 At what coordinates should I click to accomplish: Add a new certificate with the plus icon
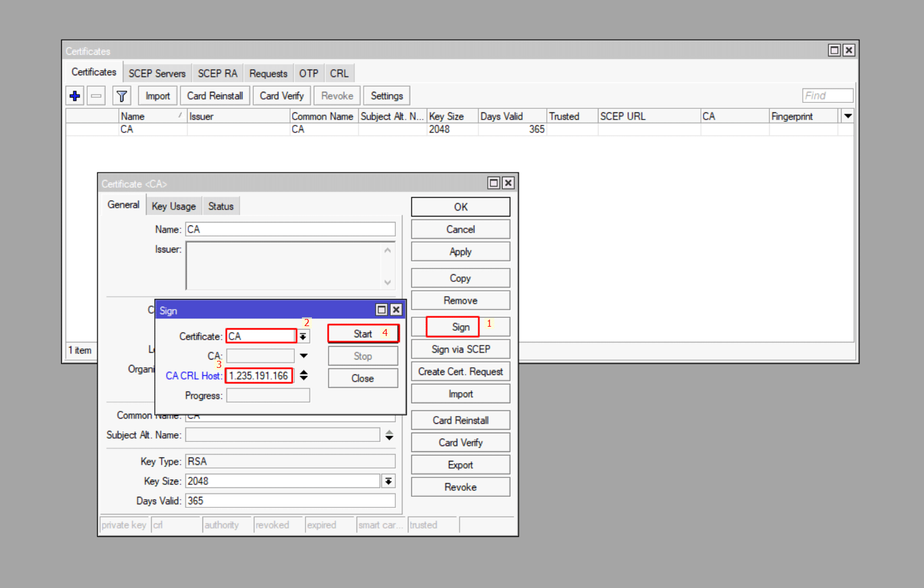[x=75, y=95]
